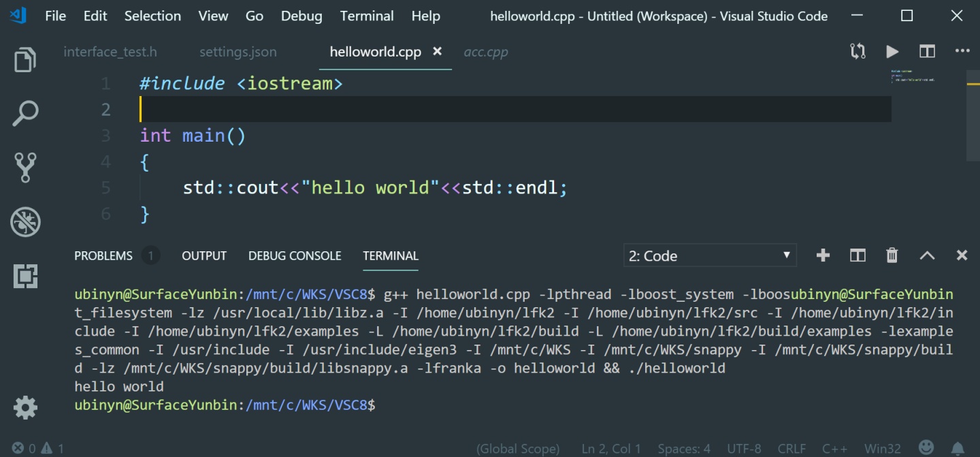Viewport: 980px width, 457px height.
Task: Create a new terminal with plus icon
Action: coord(823,255)
